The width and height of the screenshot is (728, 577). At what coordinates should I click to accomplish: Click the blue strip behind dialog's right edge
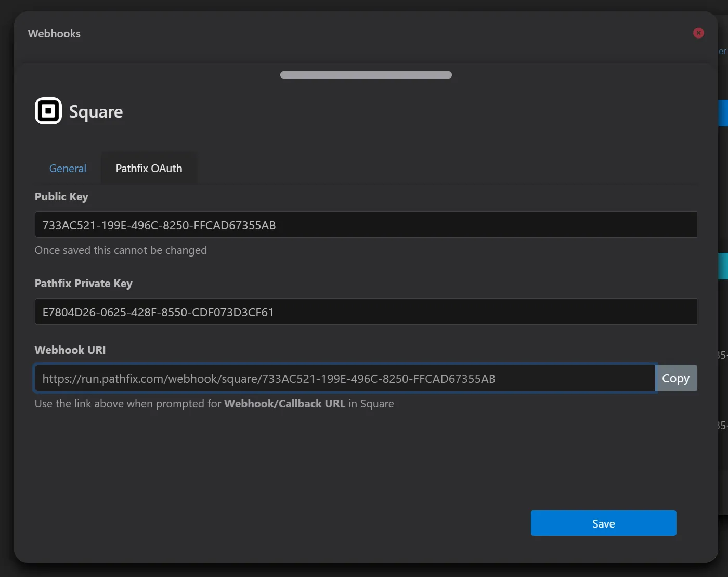pos(723,113)
